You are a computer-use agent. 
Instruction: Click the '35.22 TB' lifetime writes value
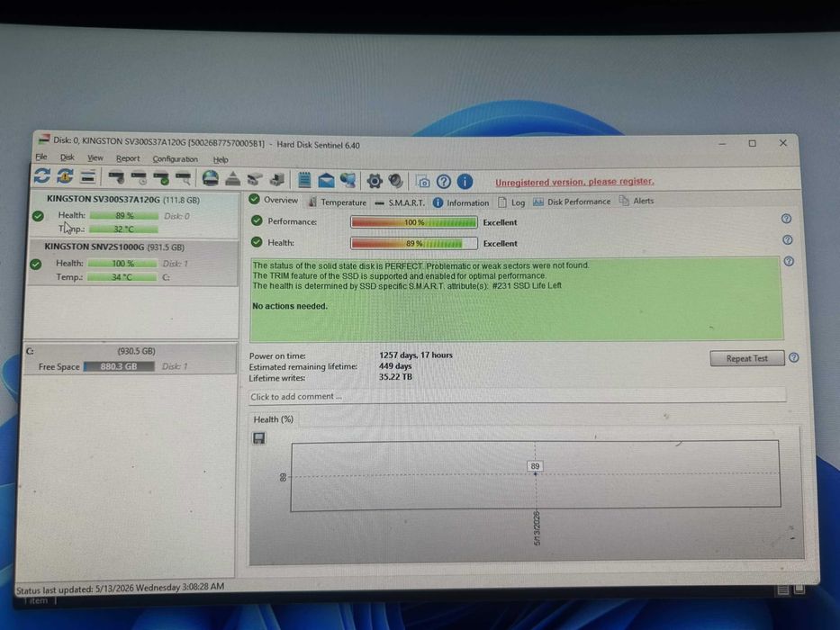point(395,377)
